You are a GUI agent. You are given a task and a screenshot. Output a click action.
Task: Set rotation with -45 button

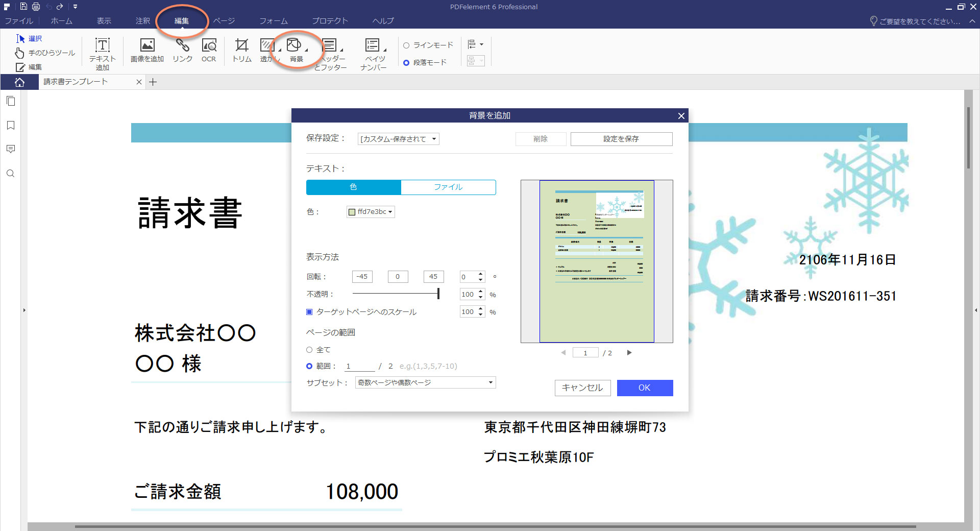point(362,277)
